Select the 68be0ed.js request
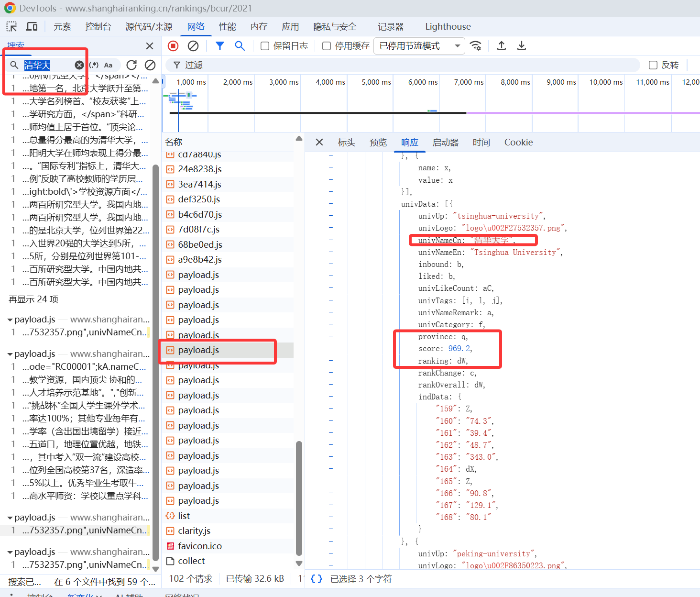The image size is (700, 597). click(x=228, y=244)
